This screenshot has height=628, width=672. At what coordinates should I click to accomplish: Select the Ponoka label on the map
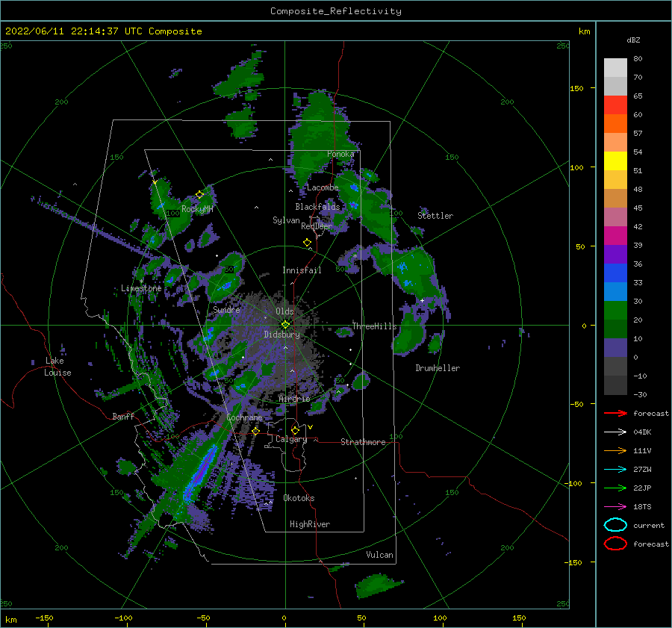tap(340, 154)
